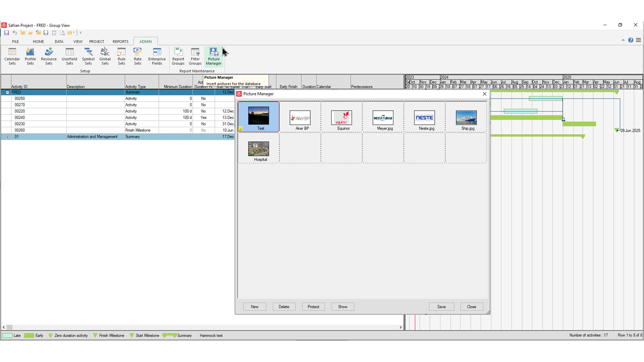The width and height of the screenshot is (644, 362).
Task: Click the Late legend color swatch
Action: tap(7, 335)
